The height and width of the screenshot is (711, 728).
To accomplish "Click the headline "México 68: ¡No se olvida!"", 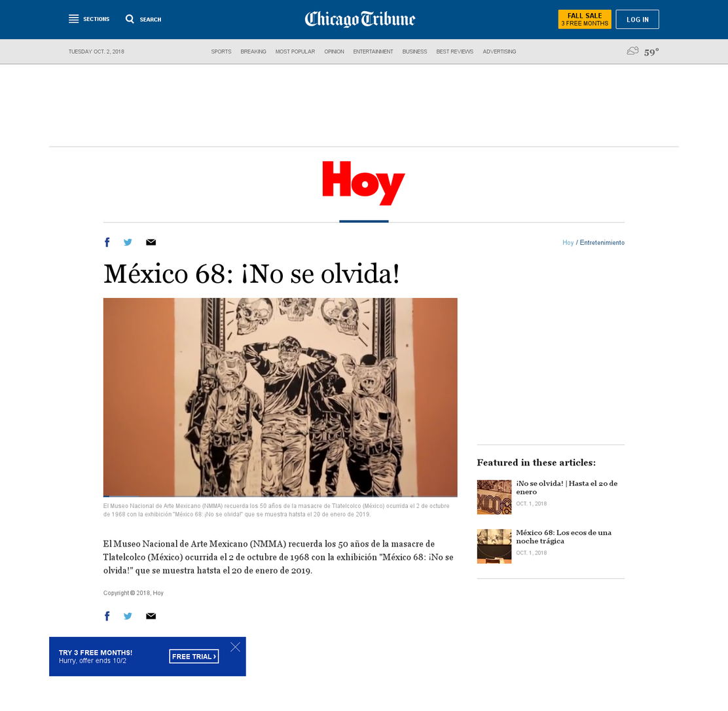I will coord(251,274).
